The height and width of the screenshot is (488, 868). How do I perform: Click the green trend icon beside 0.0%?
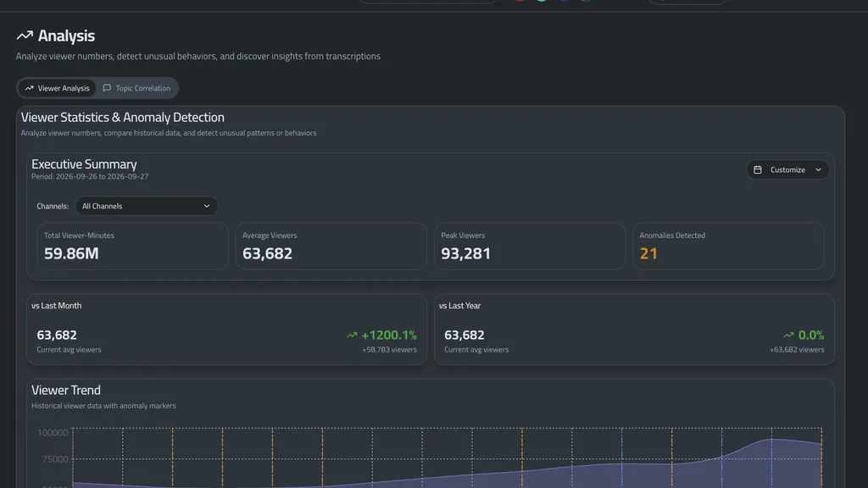[788, 335]
